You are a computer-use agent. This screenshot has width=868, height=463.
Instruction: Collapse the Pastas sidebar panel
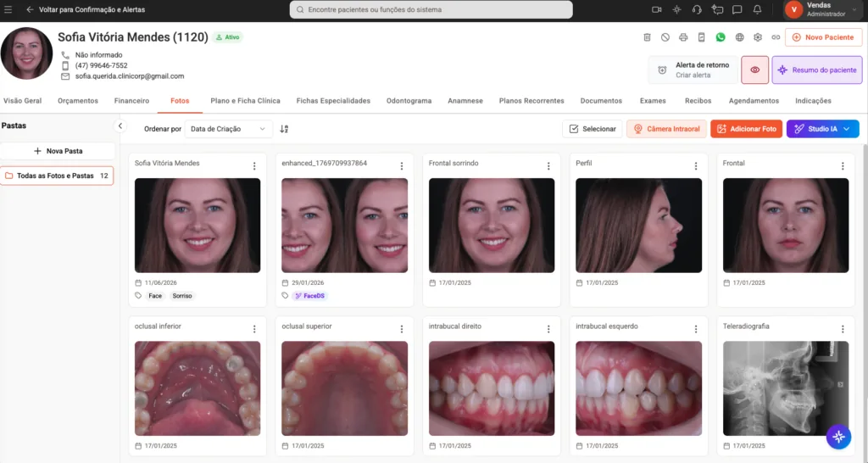[120, 126]
